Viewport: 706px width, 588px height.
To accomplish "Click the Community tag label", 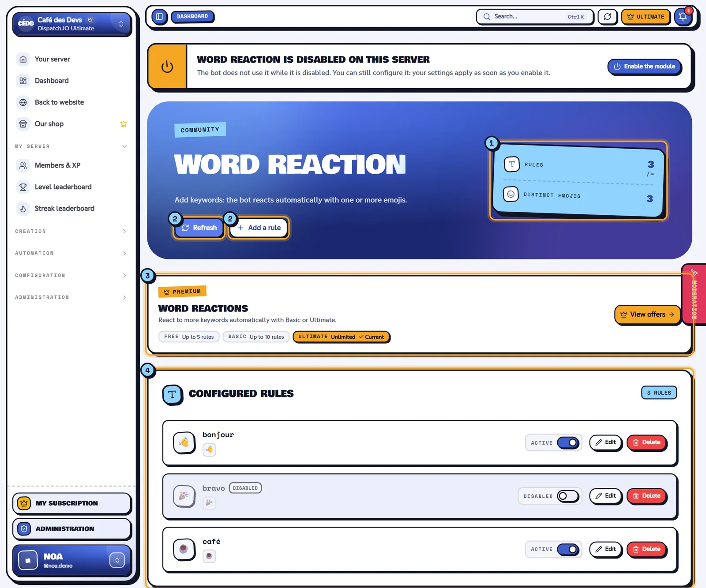I will click(200, 130).
